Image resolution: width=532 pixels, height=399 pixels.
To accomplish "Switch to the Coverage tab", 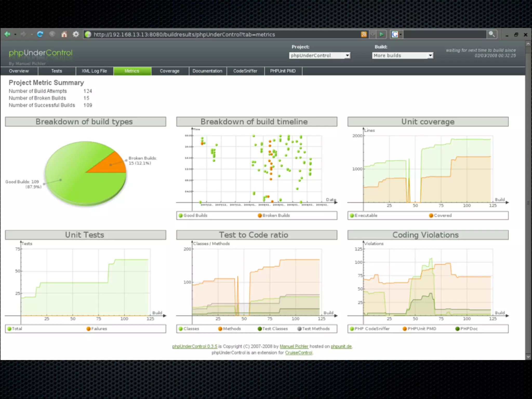I will tap(170, 71).
